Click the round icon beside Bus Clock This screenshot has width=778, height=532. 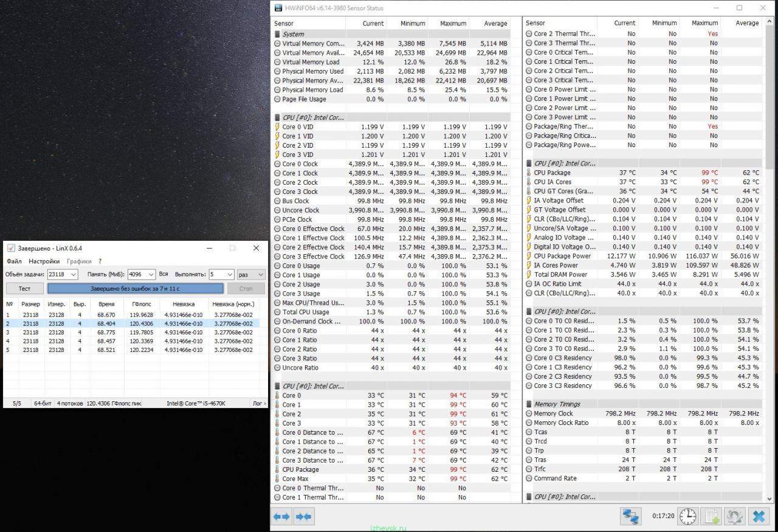coord(278,201)
